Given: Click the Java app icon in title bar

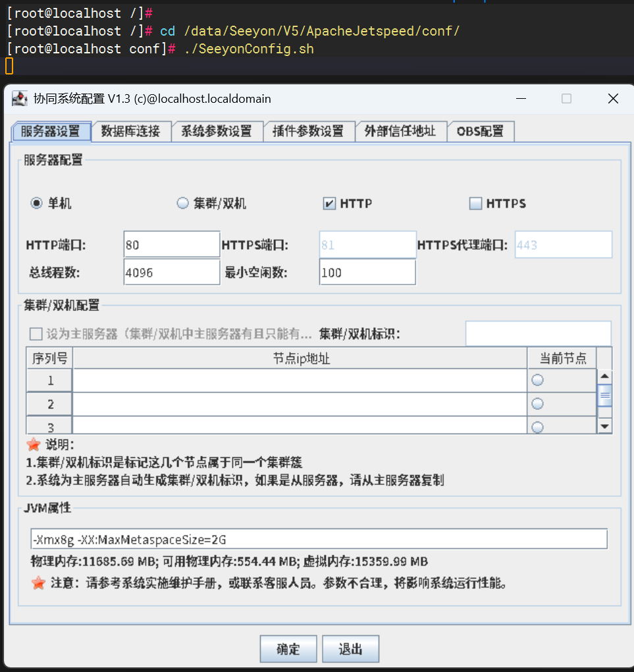Looking at the screenshot, I should 19,99.
